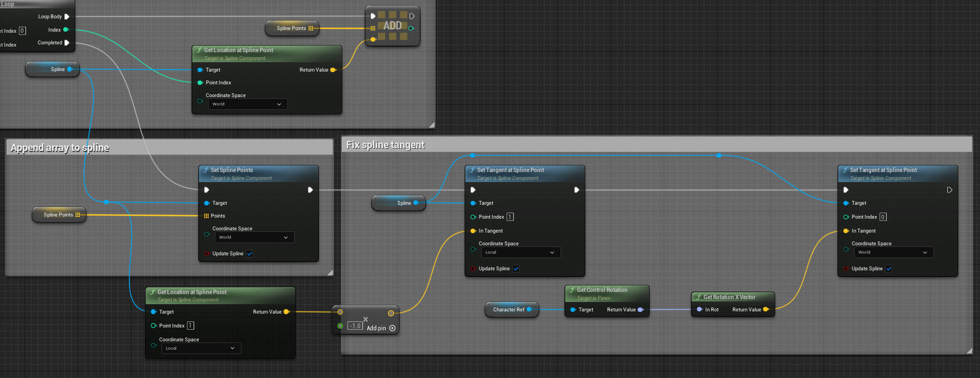The image size is (980, 378).
Task: Click resize handle of 'Fix spline tangent' comment
Action: coord(969,351)
